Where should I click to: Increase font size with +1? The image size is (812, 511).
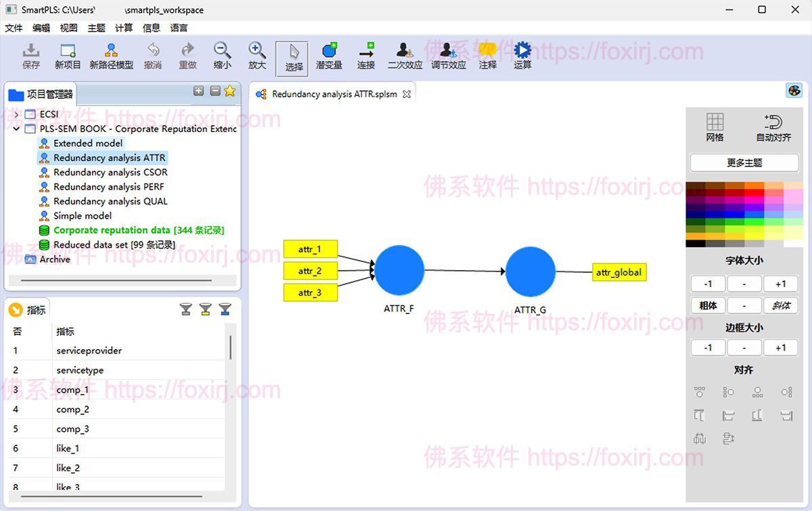pos(780,284)
